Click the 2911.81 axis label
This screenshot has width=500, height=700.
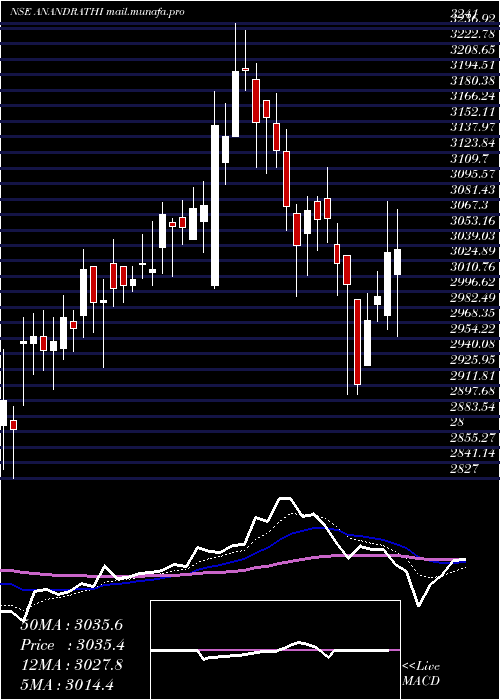[x=473, y=375]
